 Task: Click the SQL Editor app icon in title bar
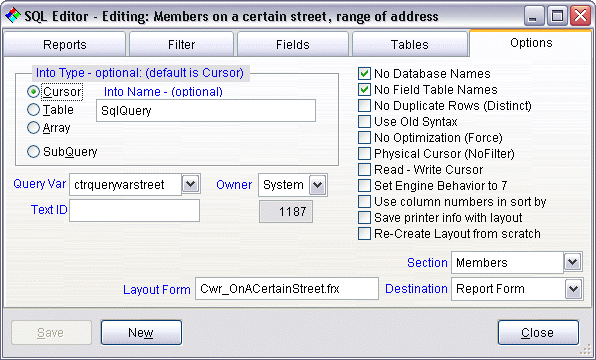[13, 16]
